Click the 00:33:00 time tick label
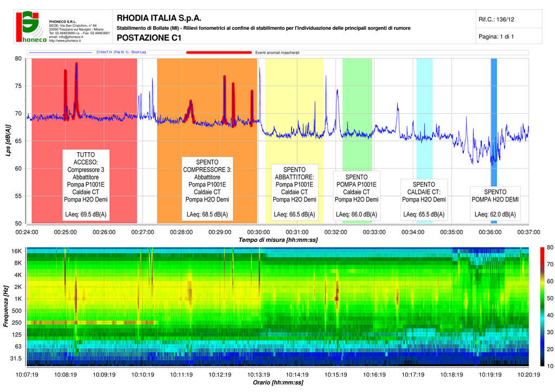 tap(374, 232)
